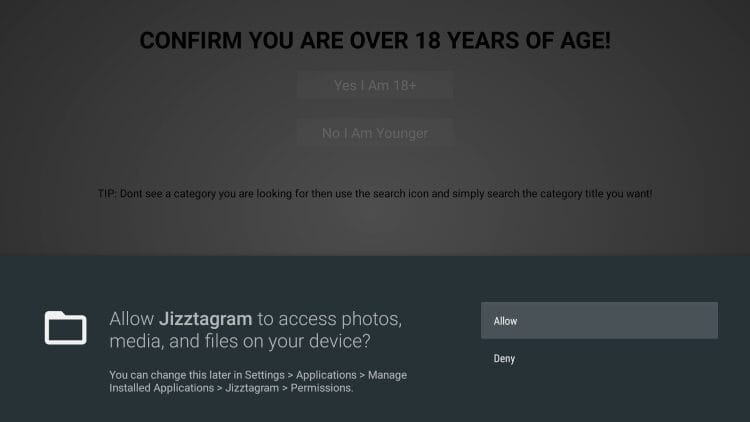Click the age confirmation heading text

coord(375,41)
